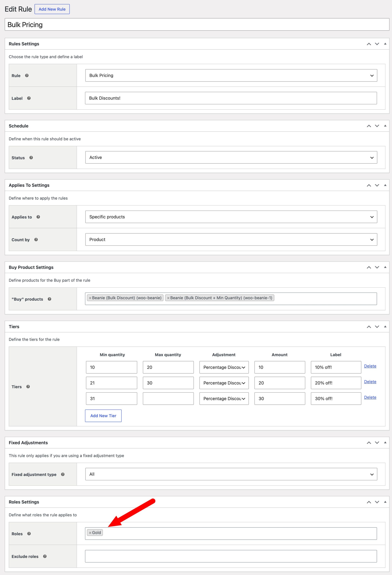Move Rules Settings panel up

pyautogui.click(x=369, y=44)
